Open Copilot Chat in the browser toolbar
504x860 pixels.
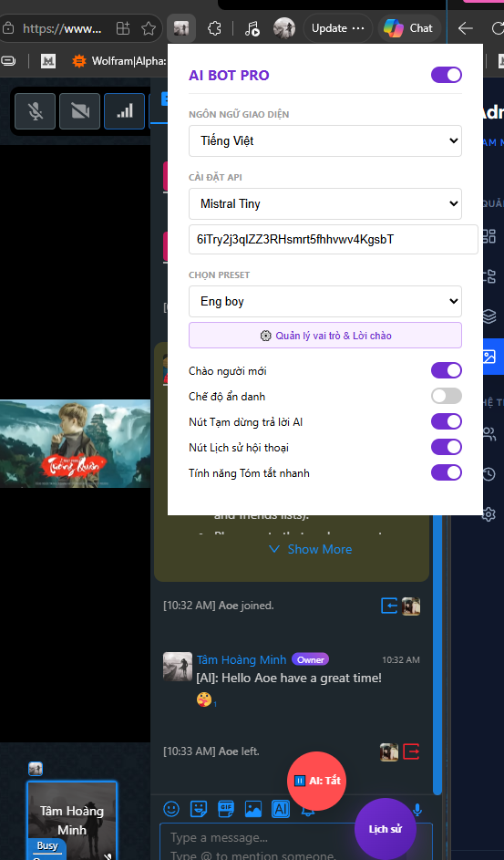coord(408,28)
